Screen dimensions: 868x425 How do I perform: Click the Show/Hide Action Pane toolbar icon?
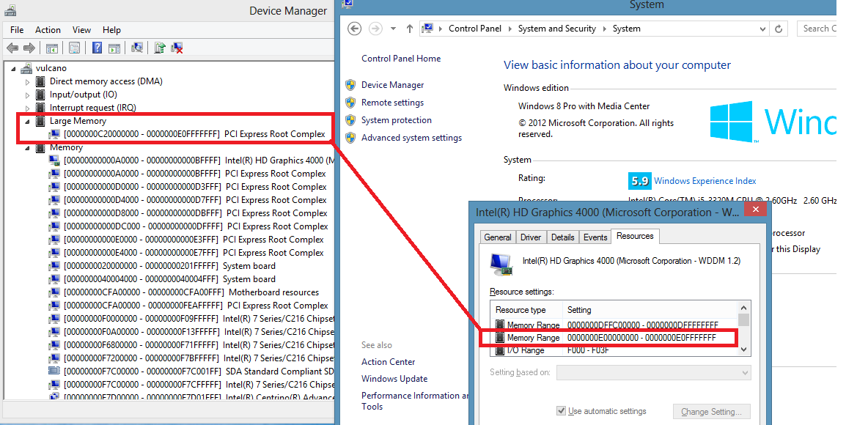pyautogui.click(x=114, y=48)
